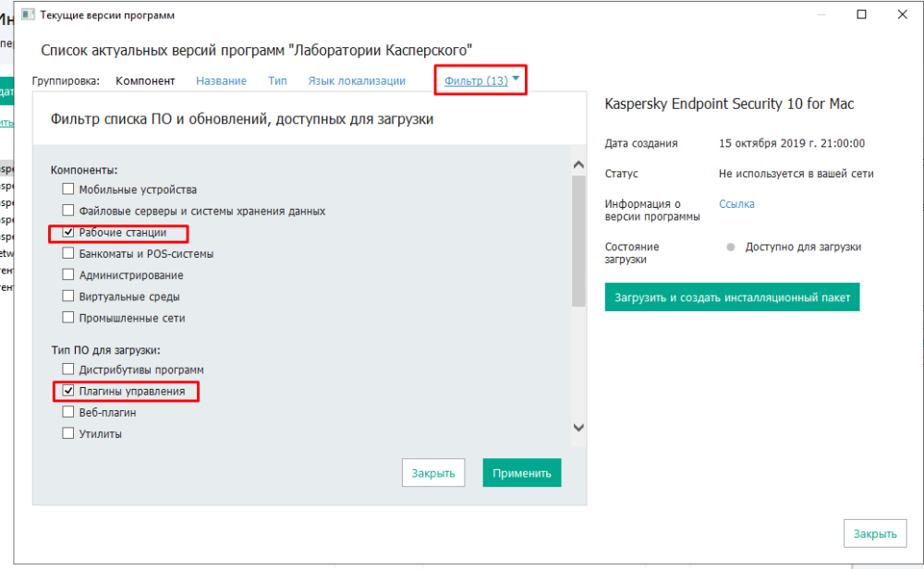Image resolution: width=924 pixels, height=569 pixels.
Task: Check the Веб-плагин checkbox
Action: (x=68, y=412)
